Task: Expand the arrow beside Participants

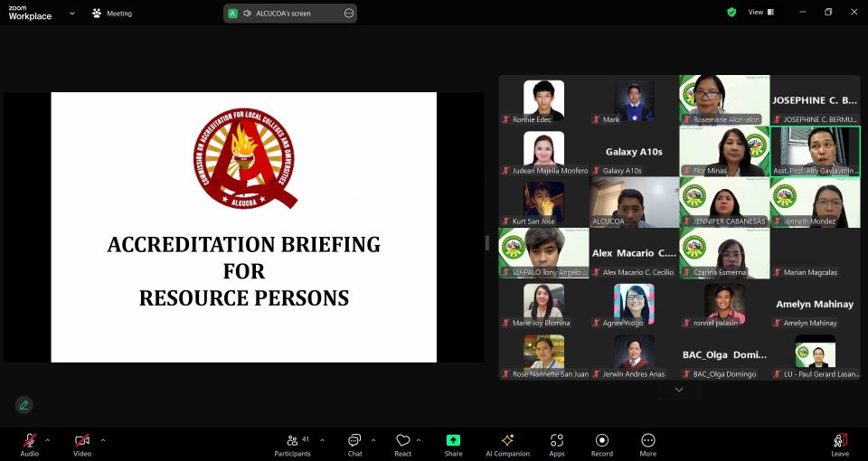Action: [x=323, y=440]
